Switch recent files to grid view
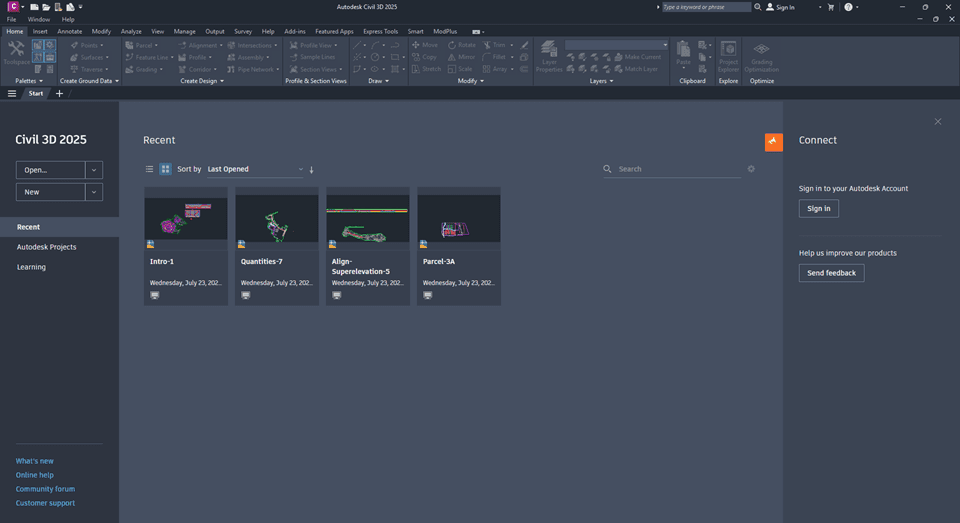 pos(165,169)
